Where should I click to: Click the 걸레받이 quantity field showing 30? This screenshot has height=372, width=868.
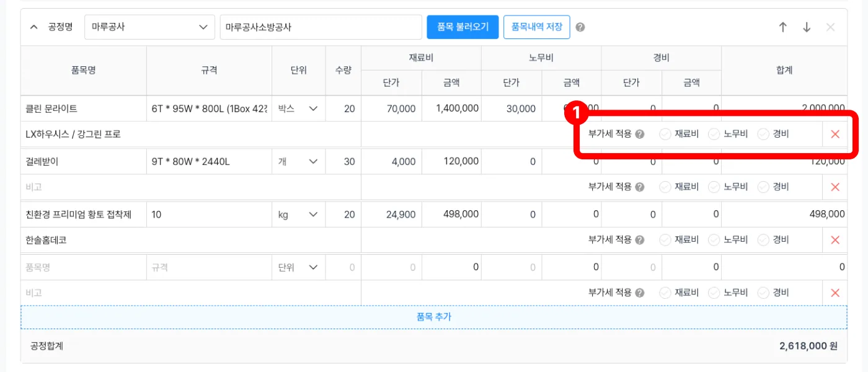pyautogui.click(x=343, y=161)
